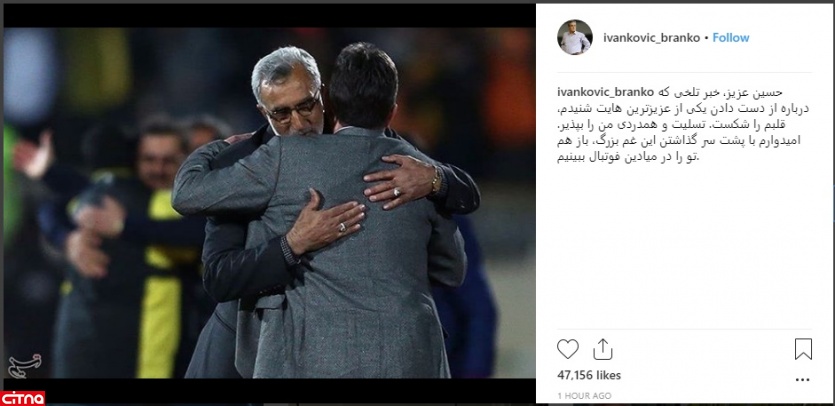View the 47,156 likes list
This screenshot has height=406, width=835.
pos(589,375)
